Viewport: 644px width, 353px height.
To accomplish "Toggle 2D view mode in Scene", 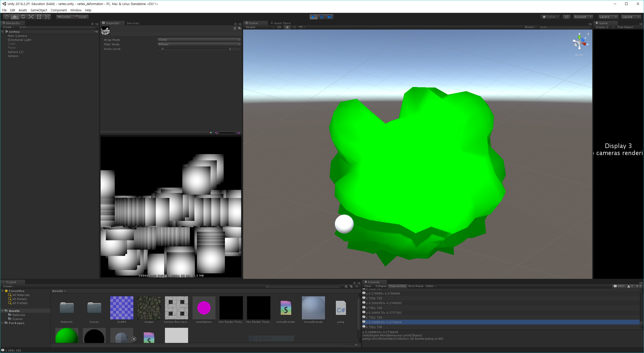I will point(279,27).
